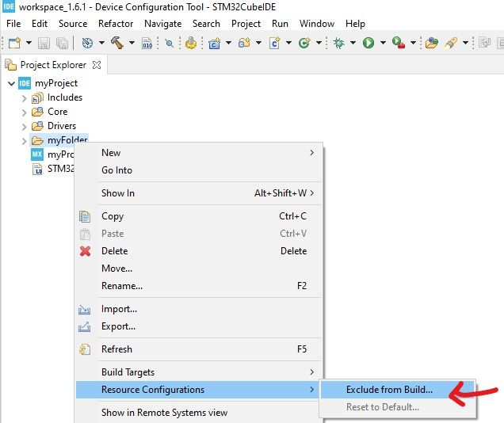The height and width of the screenshot is (423, 504).
Task: Click the open folder with globe icon
Action: [x=432, y=43]
